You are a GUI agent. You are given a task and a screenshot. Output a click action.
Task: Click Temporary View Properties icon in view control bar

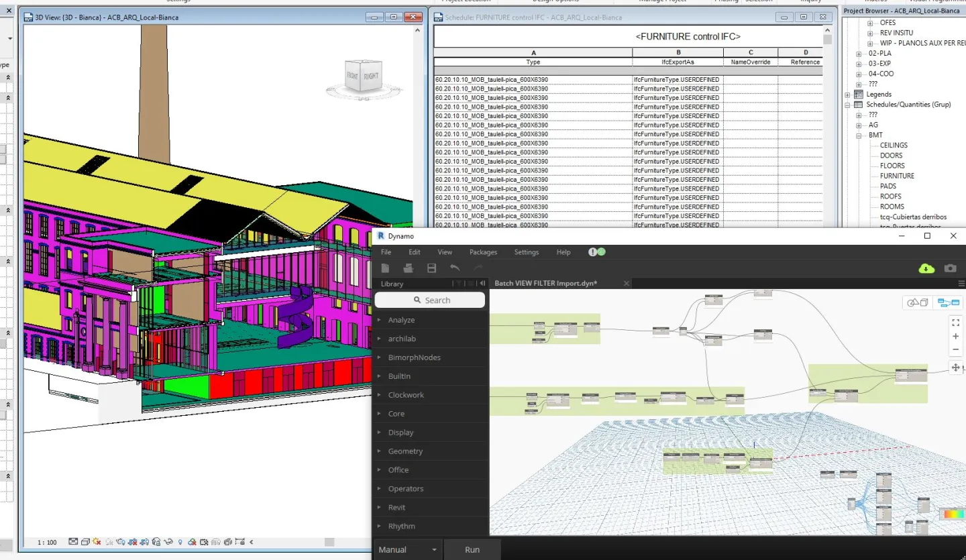click(x=204, y=542)
